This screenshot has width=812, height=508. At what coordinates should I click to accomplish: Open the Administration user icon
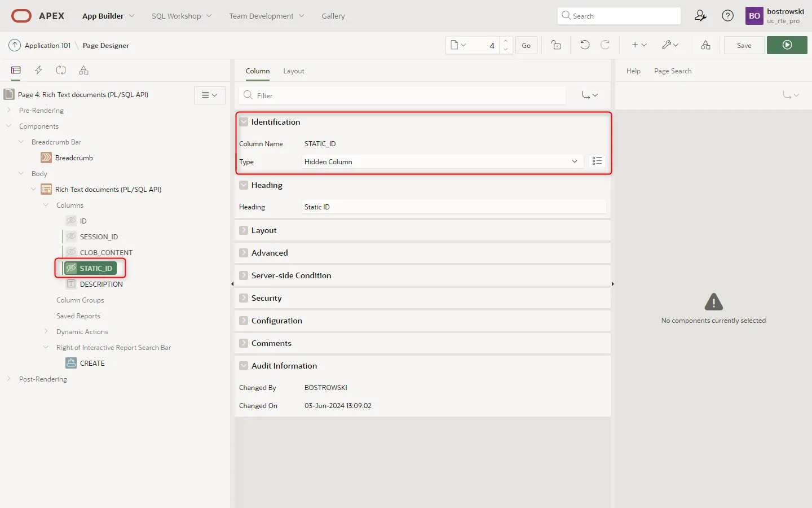[700, 16]
